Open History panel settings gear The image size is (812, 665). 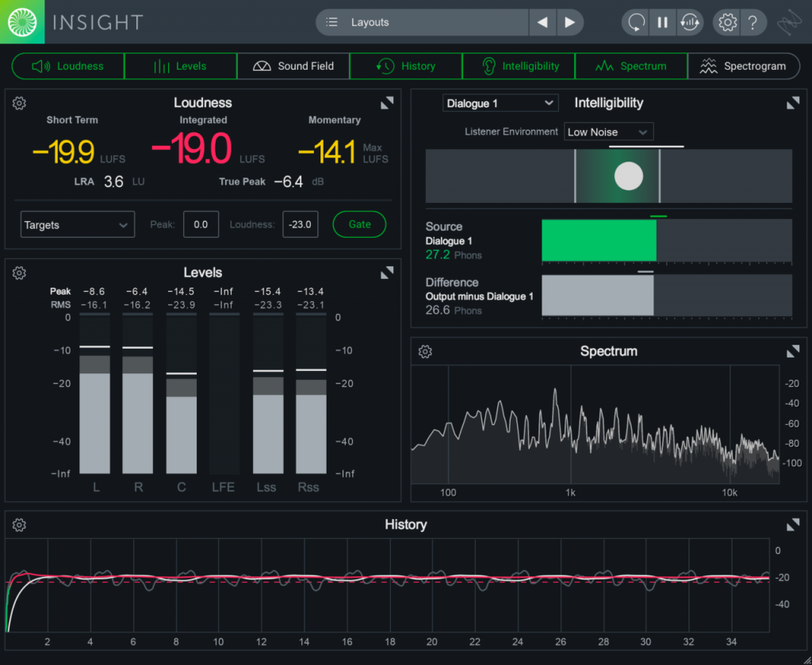(x=19, y=524)
